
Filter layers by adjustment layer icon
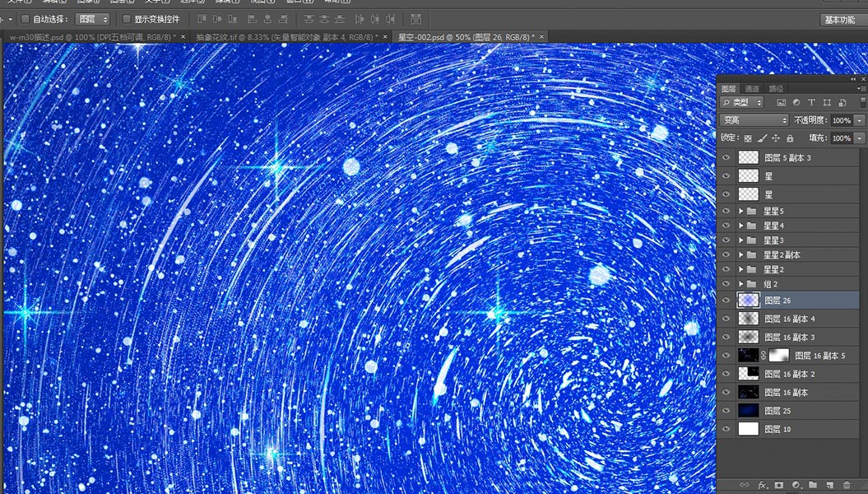(x=796, y=102)
